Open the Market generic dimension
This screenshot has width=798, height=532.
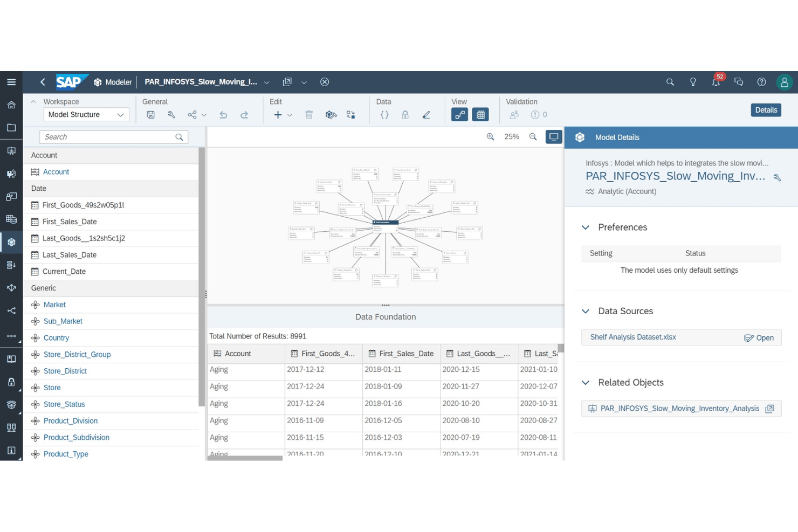[54, 305]
